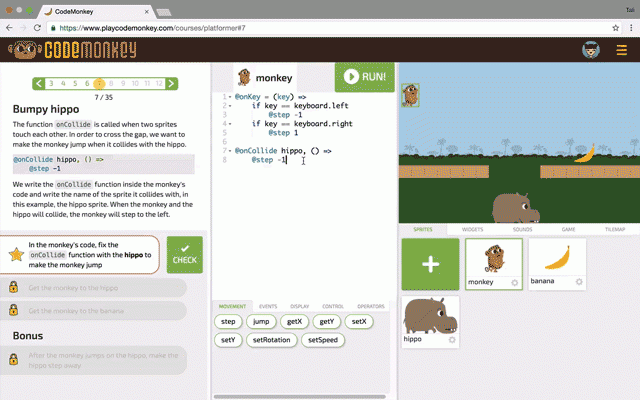Insert the setRotation command
The image size is (640, 400).
pos(271,340)
